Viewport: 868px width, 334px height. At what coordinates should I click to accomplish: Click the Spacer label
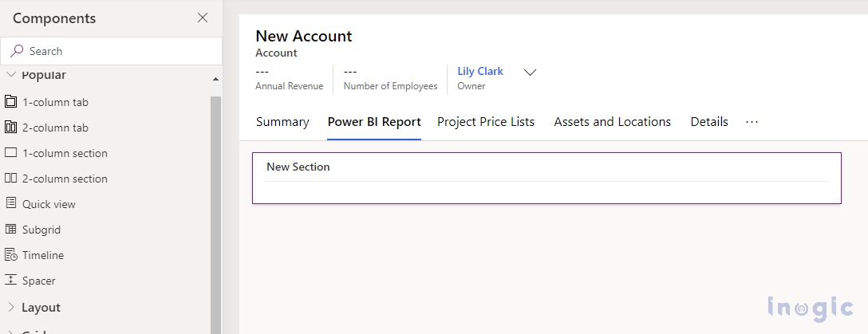(x=39, y=281)
